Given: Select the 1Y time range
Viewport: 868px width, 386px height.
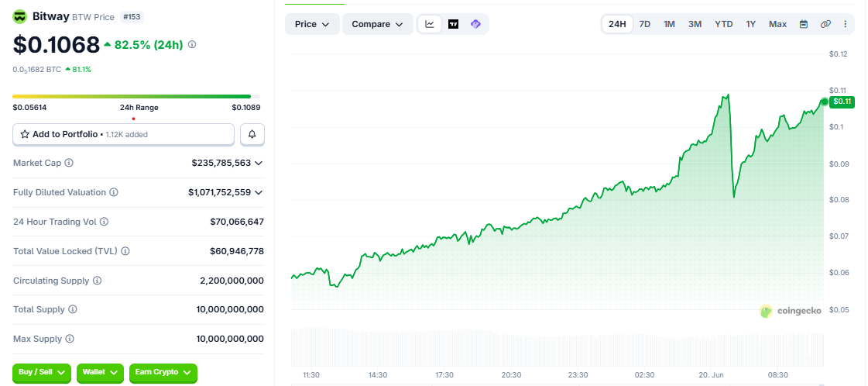Looking at the screenshot, I should (x=750, y=24).
